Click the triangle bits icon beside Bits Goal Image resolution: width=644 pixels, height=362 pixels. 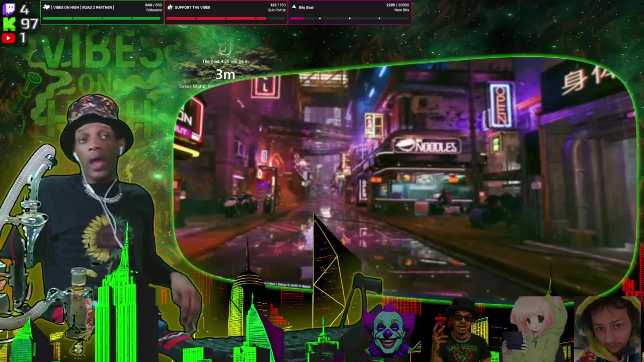294,7
